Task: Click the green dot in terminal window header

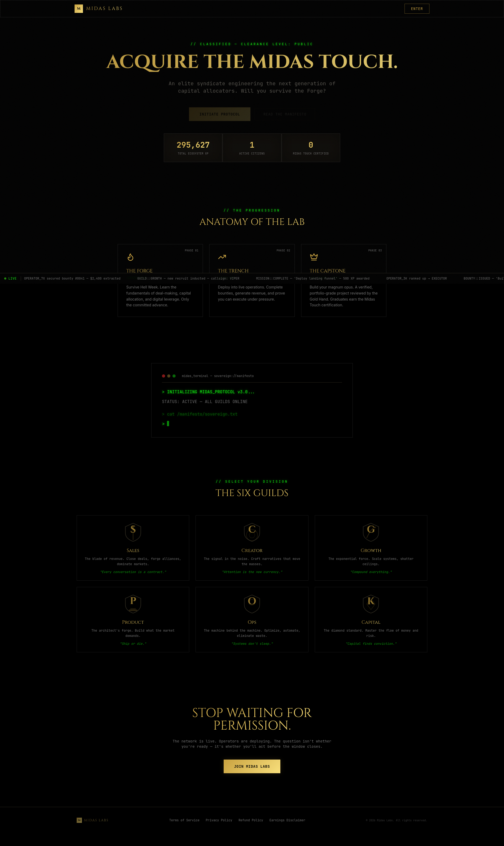Action: point(174,376)
